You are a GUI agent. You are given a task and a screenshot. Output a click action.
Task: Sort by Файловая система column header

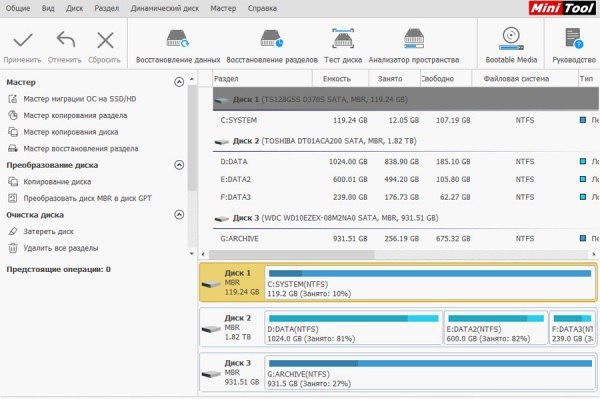[x=524, y=79]
